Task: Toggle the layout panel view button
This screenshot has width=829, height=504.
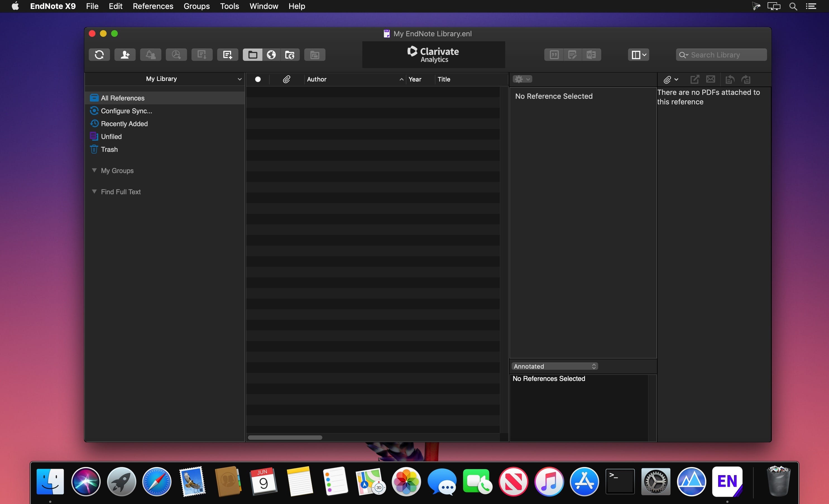Action: click(638, 54)
